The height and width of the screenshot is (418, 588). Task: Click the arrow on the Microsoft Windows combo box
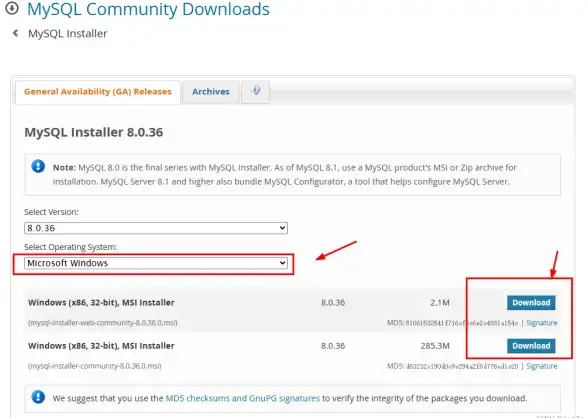click(282, 263)
